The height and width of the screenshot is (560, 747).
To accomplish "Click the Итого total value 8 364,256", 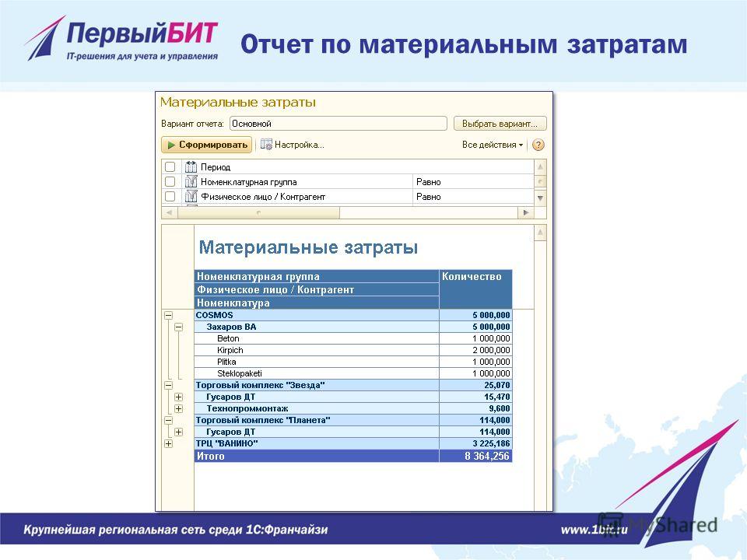I will (x=487, y=457).
